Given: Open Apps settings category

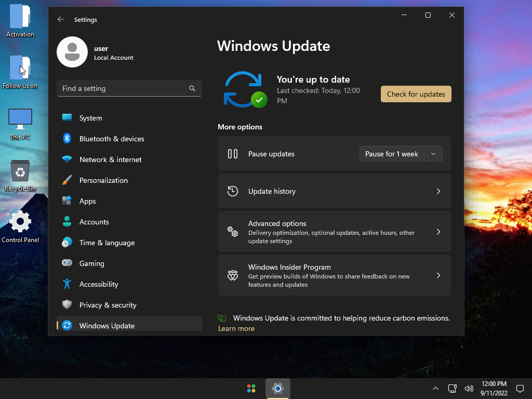Looking at the screenshot, I should 129,201.
